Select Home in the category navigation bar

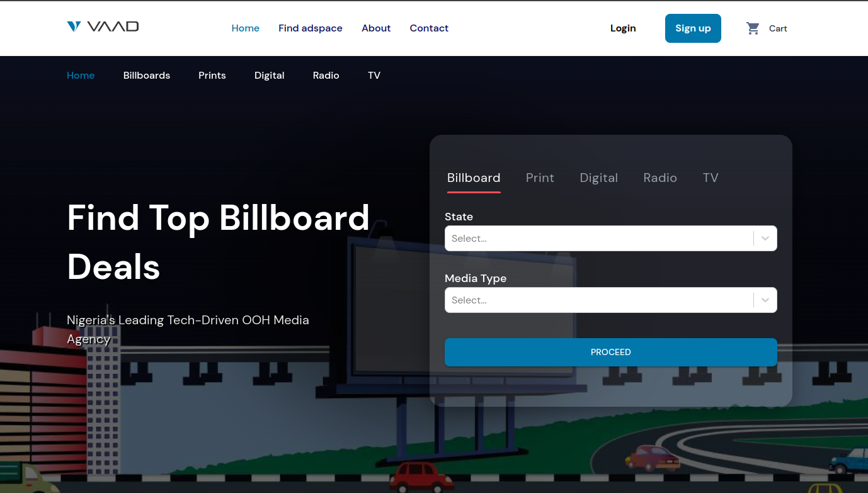click(x=81, y=75)
